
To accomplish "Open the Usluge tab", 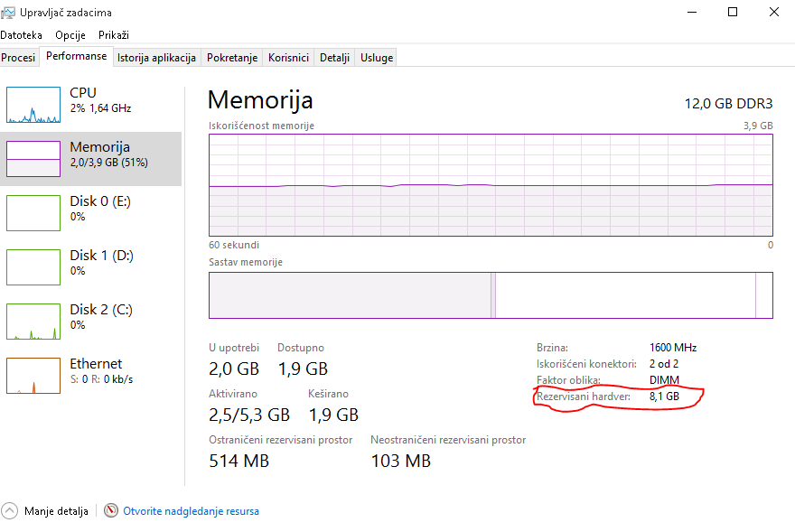I will (x=377, y=57).
